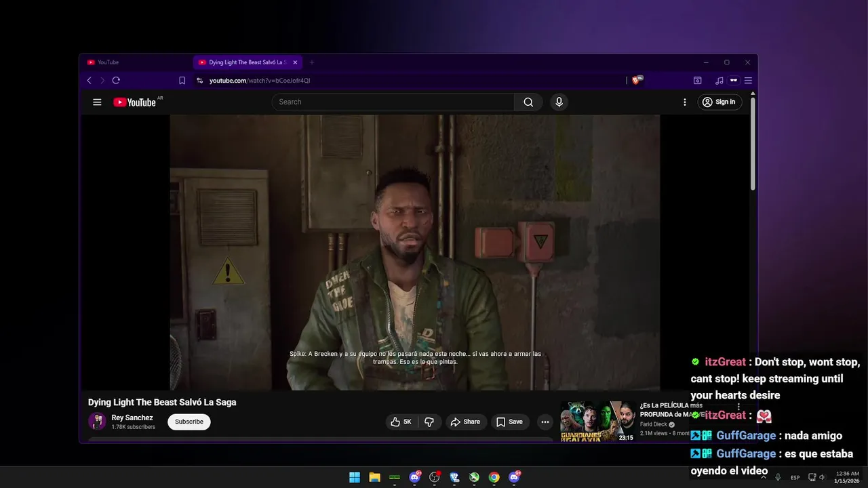This screenshot has height=488, width=868.
Task: Switch to first YouTube tab
Action: (x=136, y=62)
